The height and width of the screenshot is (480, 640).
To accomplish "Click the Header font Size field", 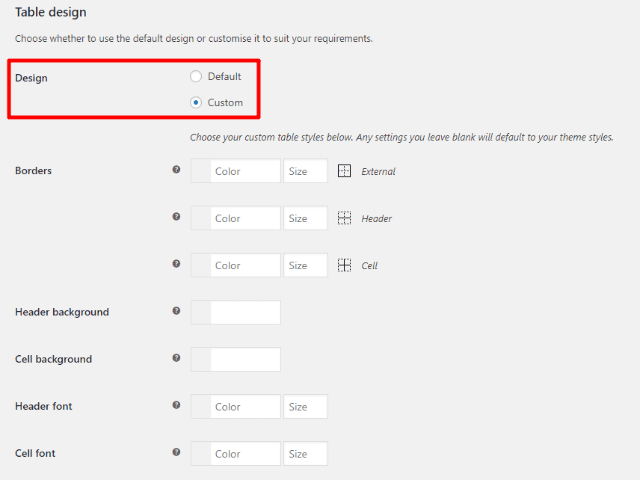I will pos(305,406).
